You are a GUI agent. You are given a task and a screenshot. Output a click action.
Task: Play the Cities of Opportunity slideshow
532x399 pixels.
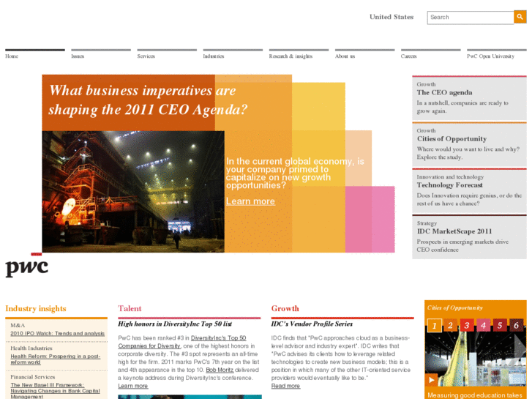pos(431,380)
